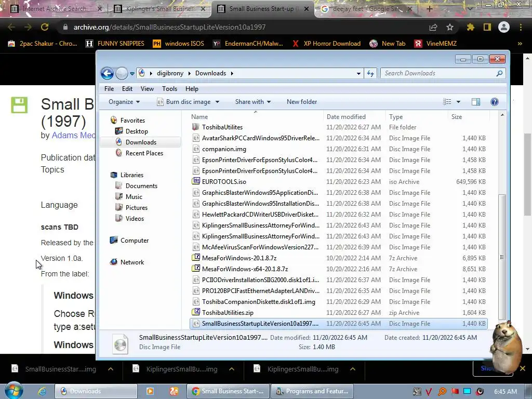Reload the archive.org page in Chrome

(x=45, y=27)
